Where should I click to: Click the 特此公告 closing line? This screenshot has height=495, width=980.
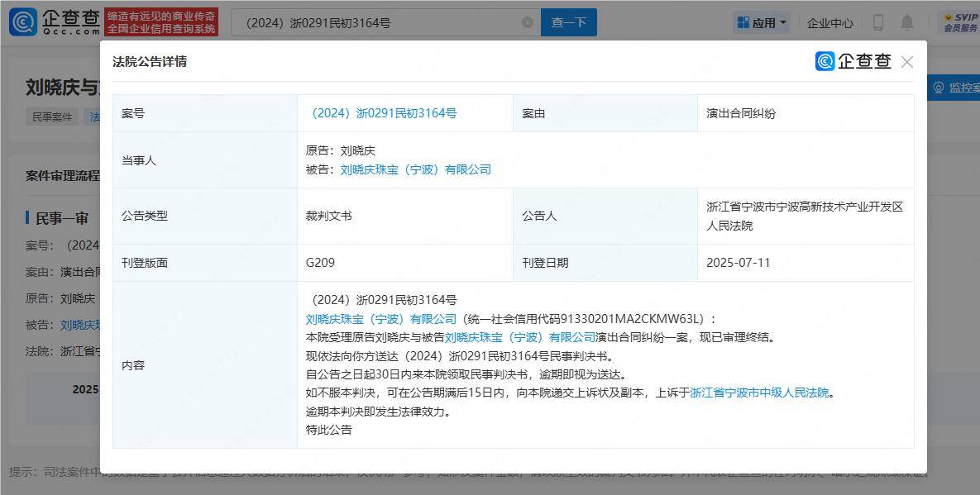pos(329,430)
